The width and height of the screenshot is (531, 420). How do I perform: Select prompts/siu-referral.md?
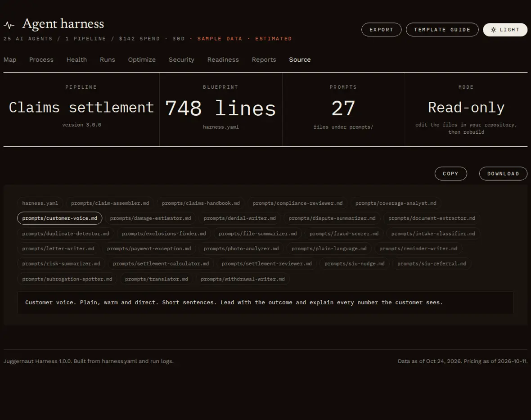click(432, 263)
